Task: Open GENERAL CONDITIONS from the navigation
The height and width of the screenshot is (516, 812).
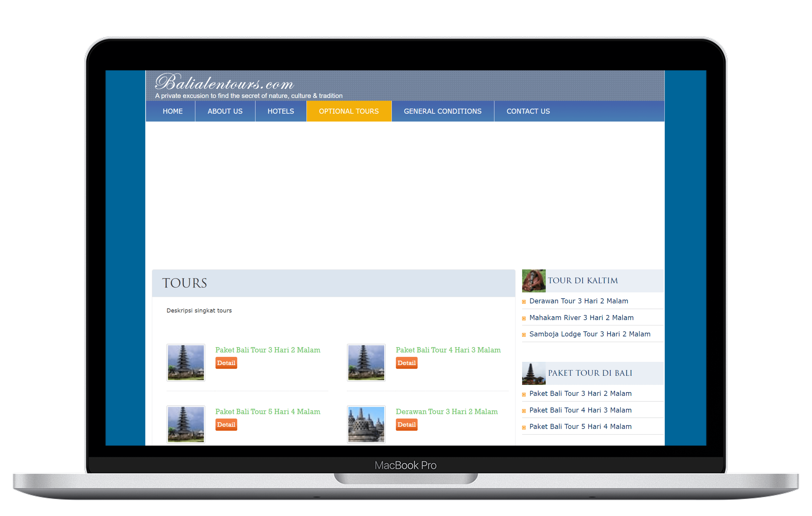Action: point(442,111)
